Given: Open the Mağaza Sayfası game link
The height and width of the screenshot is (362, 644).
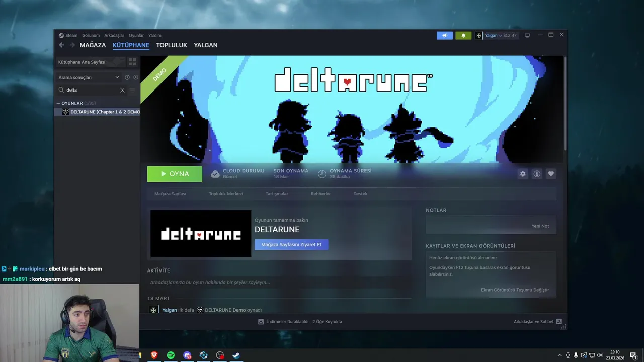Looking at the screenshot, I should coord(170,194).
